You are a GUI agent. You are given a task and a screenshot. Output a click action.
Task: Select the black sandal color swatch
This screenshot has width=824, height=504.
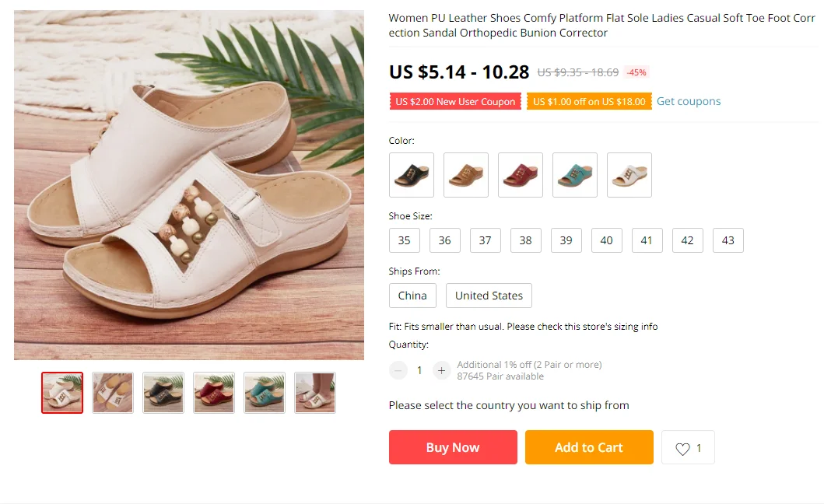tap(412, 175)
